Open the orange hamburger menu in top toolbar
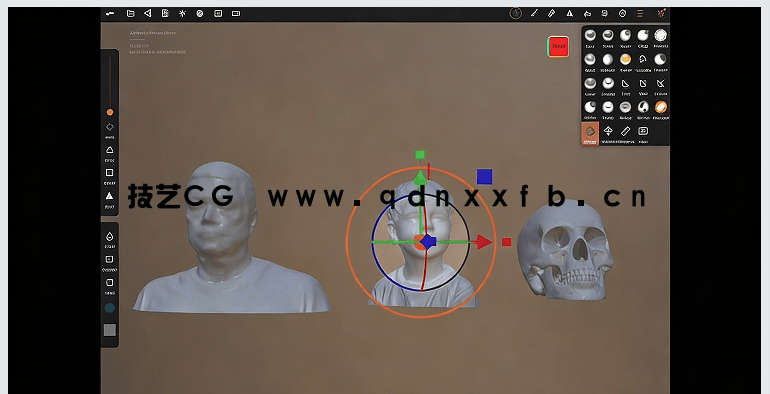This screenshot has height=394, width=770. pyautogui.click(x=640, y=13)
